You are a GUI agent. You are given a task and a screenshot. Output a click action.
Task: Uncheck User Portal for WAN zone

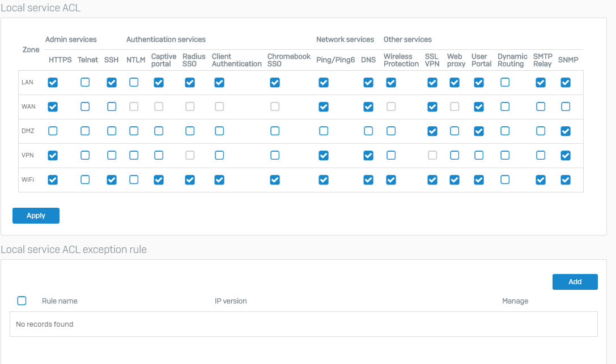(x=479, y=106)
